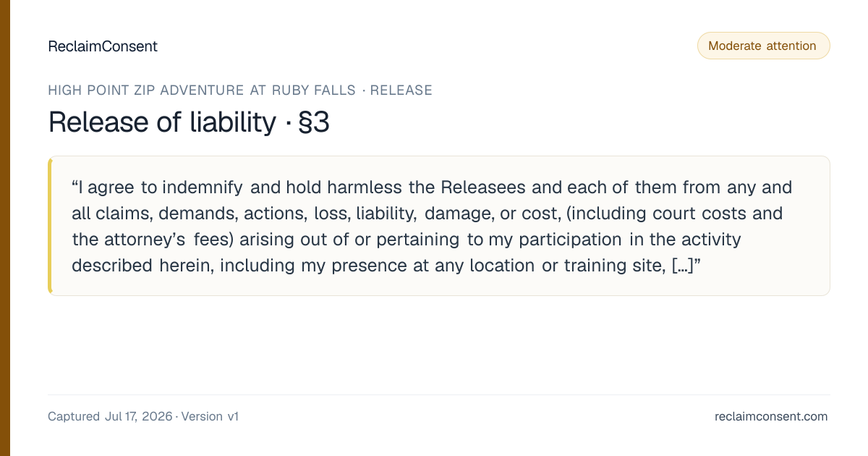Open the reclaimconsent.com footer link

coord(771,416)
